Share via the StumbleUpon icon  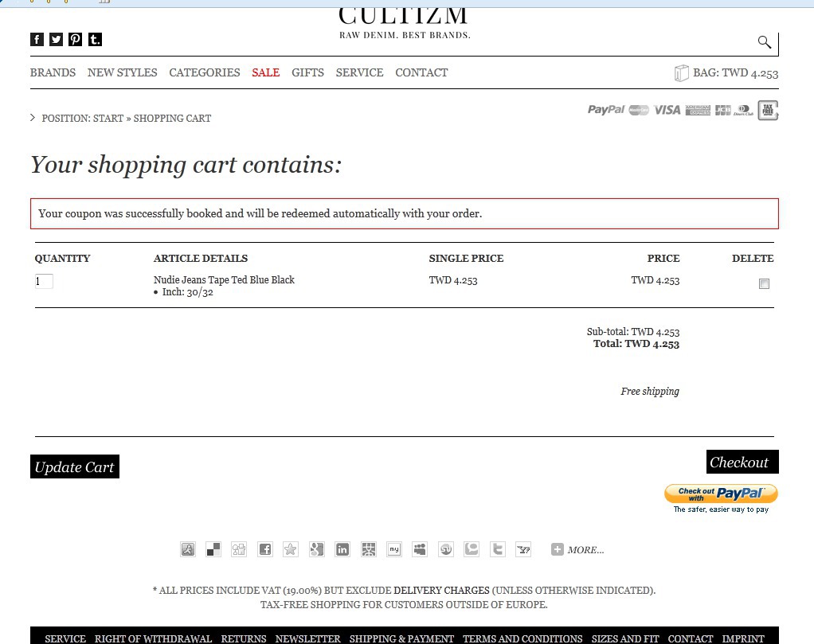tap(446, 549)
